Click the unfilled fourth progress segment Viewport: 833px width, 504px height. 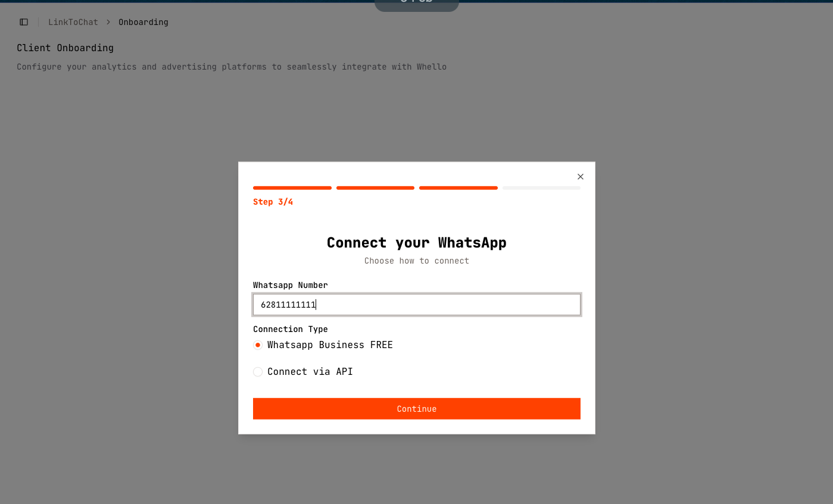pyautogui.click(x=541, y=188)
